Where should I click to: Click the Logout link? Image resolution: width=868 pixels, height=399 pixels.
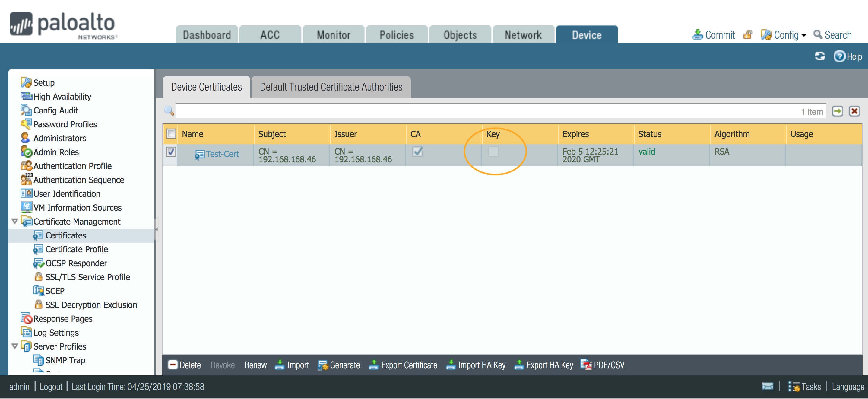(x=51, y=387)
